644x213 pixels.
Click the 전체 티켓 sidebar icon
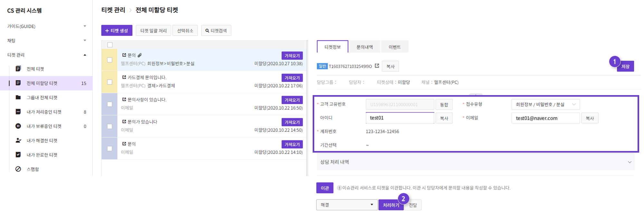18,69
